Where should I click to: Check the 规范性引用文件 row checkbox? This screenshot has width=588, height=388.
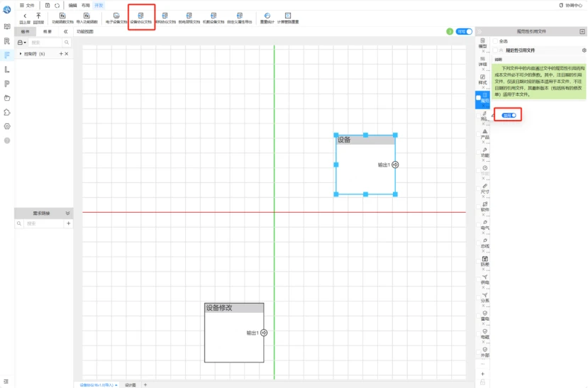point(495,50)
